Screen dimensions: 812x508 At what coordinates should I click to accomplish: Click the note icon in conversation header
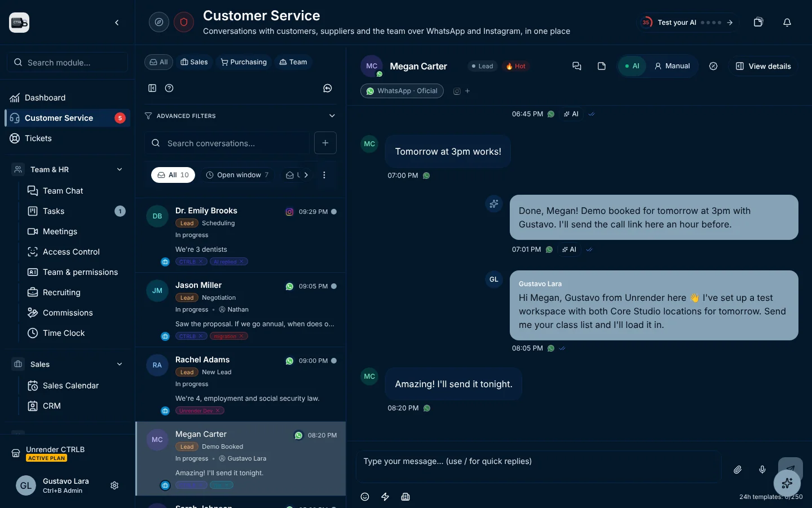tap(602, 66)
